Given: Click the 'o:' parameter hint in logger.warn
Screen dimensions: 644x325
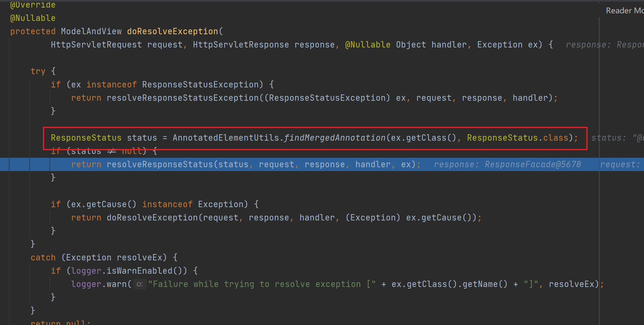Looking at the screenshot, I should click(139, 284).
